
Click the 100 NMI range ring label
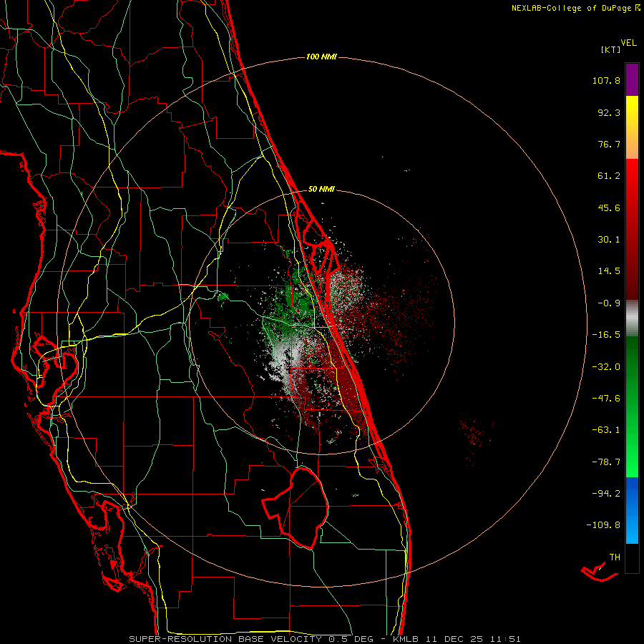[321, 57]
